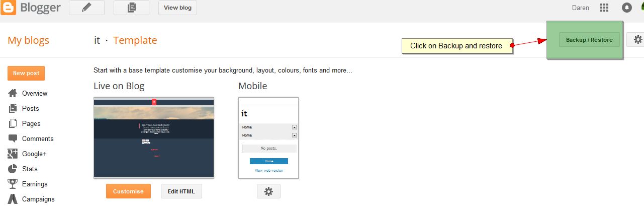644x207 pixels.
Task: Click the notifications bell icon
Action: coord(626,8)
